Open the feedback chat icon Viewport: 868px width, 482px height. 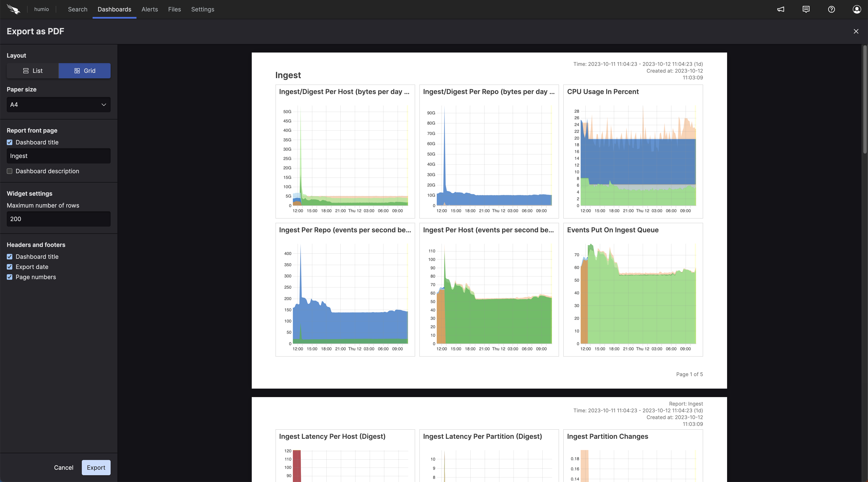click(806, 9)
